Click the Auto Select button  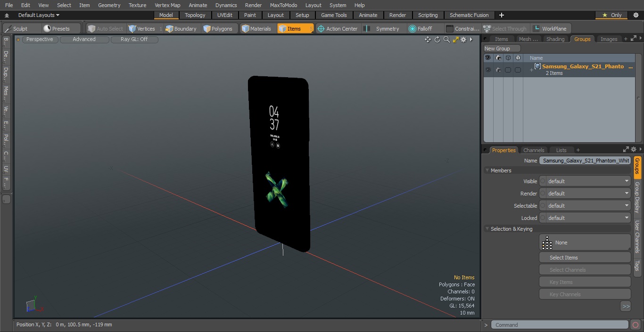pos(106,29)
